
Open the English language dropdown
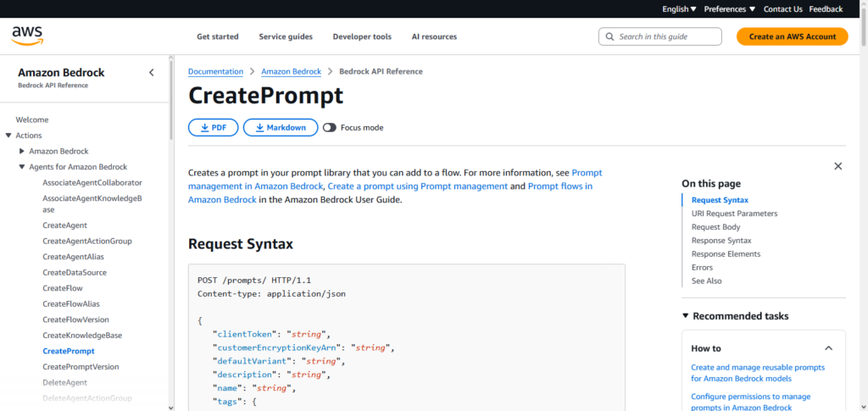(679, 8)
